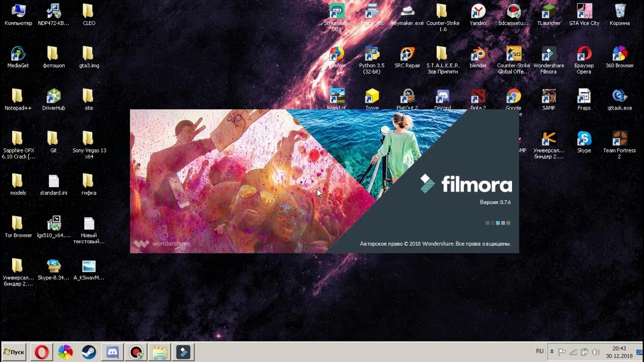Launch MediaGet from desktop
Image resolution: width=644 pixels, height=362 pixels.
(18, 57)
